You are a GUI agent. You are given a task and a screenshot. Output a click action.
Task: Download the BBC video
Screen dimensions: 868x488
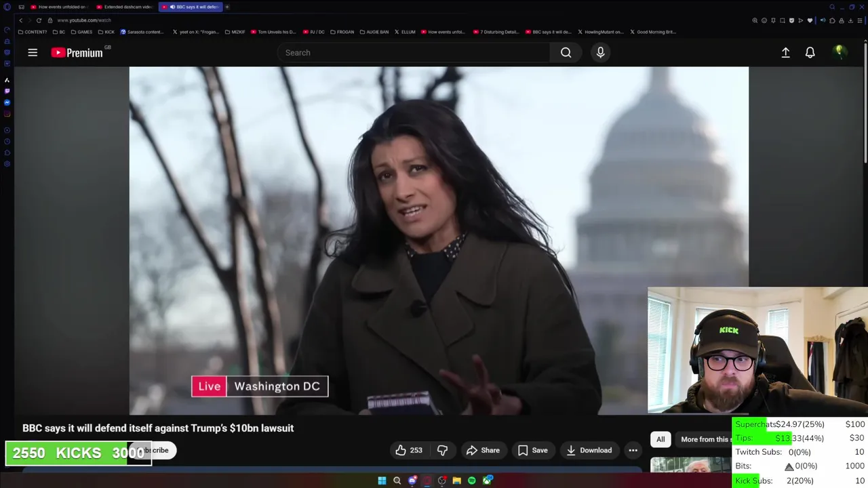[x=589, y=450]
